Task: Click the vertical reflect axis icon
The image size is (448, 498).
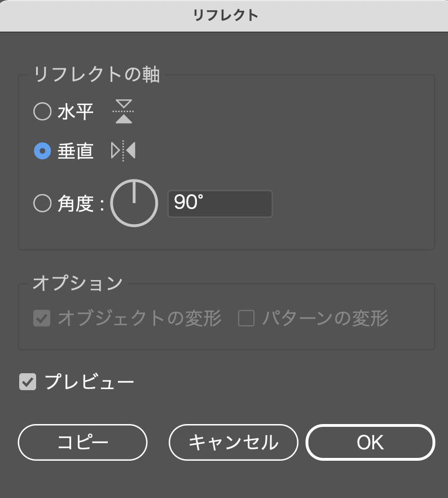Action: 123,151
